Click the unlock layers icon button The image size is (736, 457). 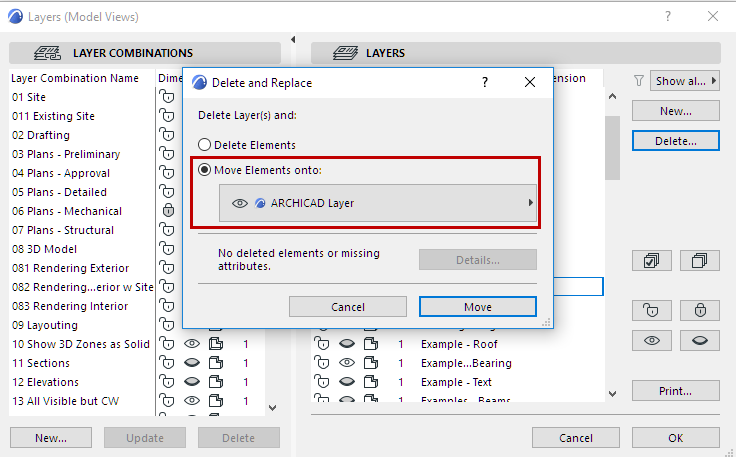tap(651, 310)
